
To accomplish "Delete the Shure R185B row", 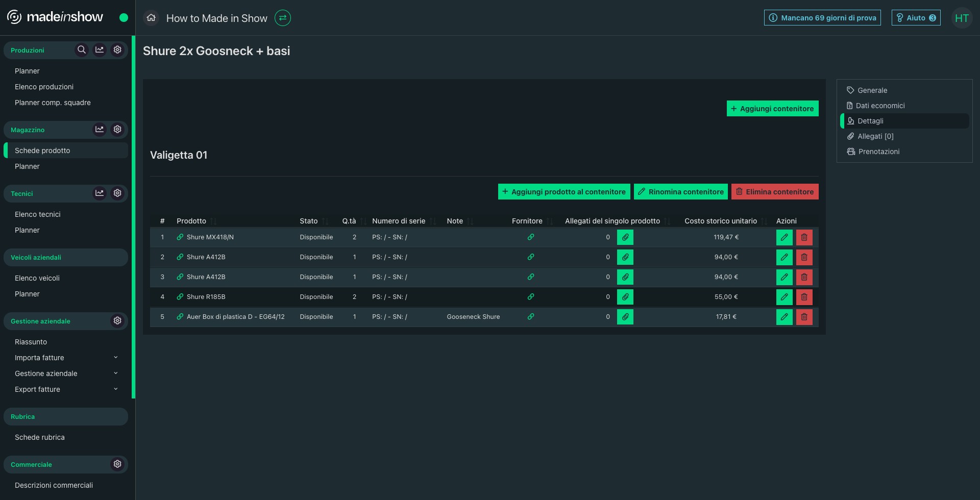I will click(x=804, y=297).
